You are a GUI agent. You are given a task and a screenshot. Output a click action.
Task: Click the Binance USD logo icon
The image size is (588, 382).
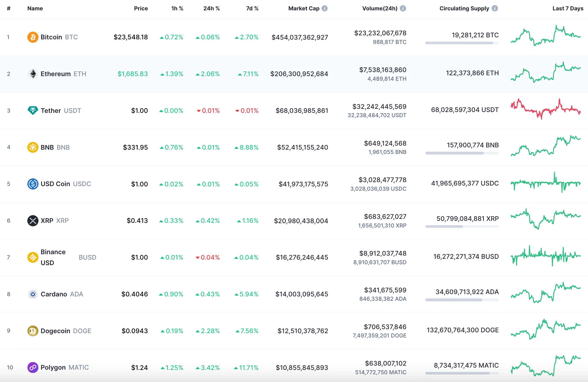(x=33, y=257)
